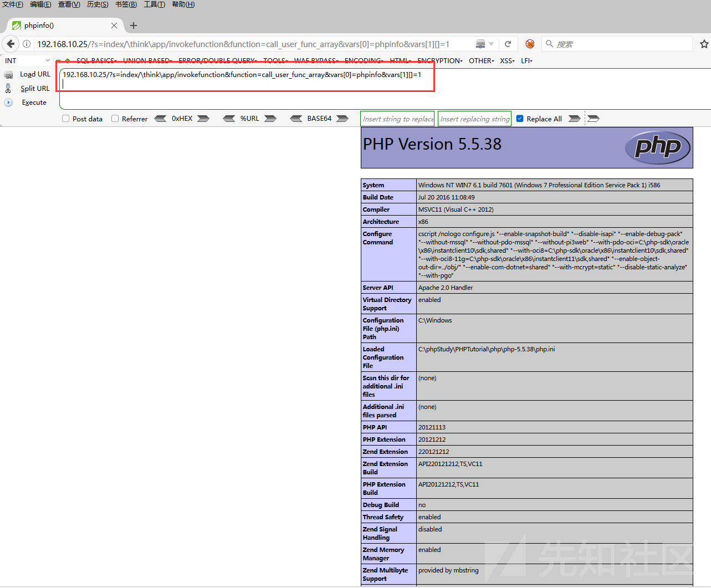
Task: Decode 0xHEX with the left arrow
Action: point(161,119)
